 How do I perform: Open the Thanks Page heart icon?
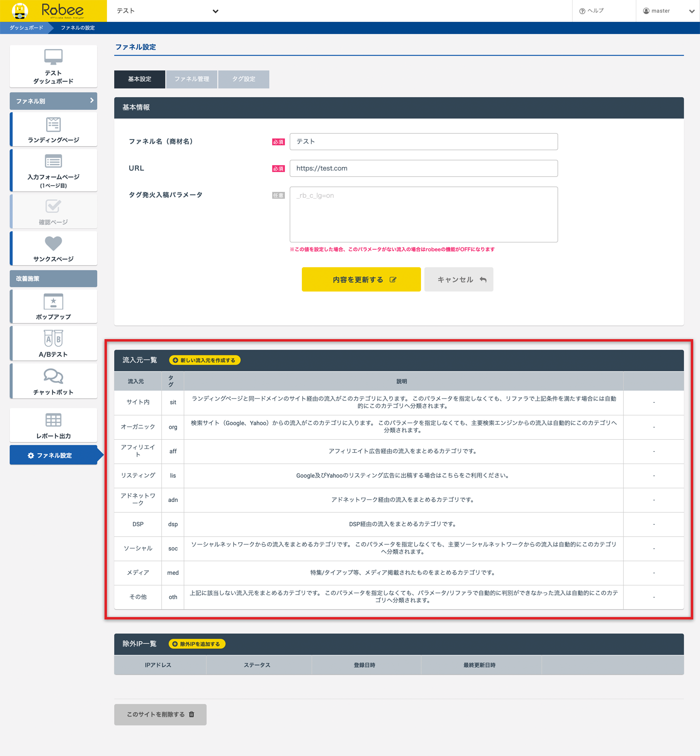[53, 243]
